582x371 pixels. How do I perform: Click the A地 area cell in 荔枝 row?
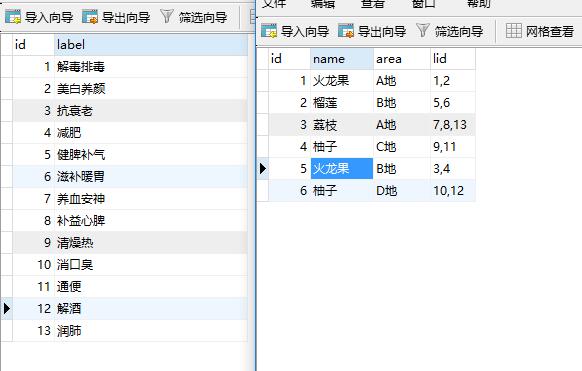(402, 125)
